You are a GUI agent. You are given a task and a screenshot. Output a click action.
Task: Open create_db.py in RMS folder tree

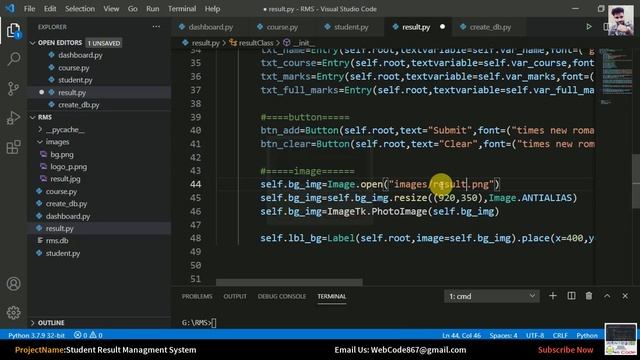point(66,204)
